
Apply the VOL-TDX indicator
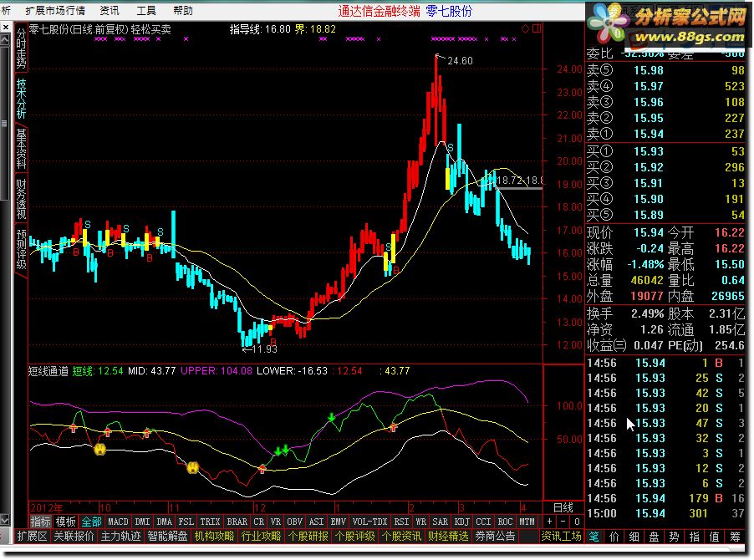pyautogui.click(x=369, y=522)
